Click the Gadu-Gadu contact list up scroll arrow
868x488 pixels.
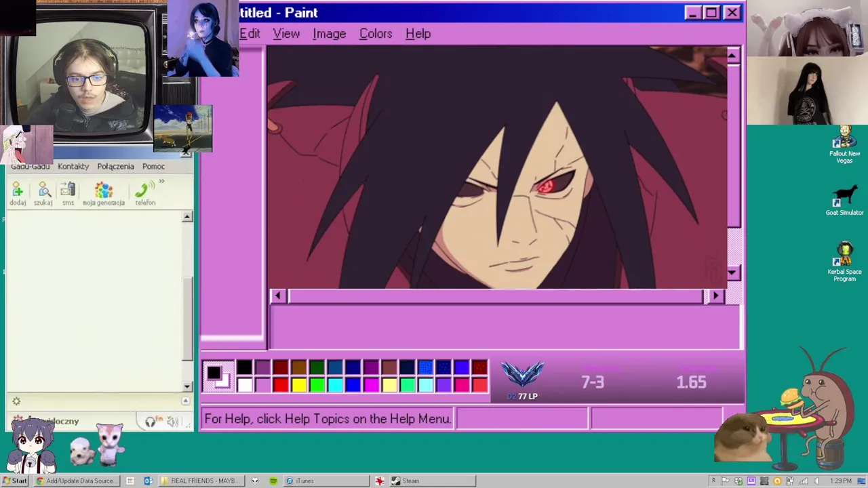[x=187, y=217]
